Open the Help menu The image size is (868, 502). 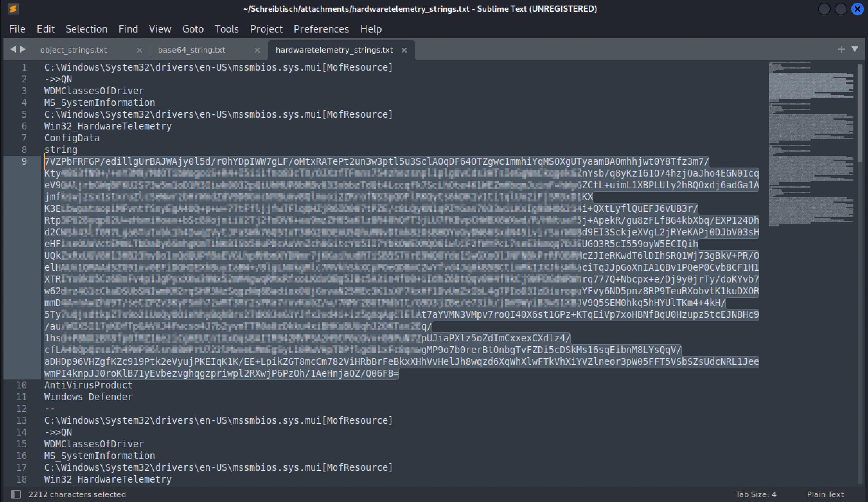(x=371, y=29)
